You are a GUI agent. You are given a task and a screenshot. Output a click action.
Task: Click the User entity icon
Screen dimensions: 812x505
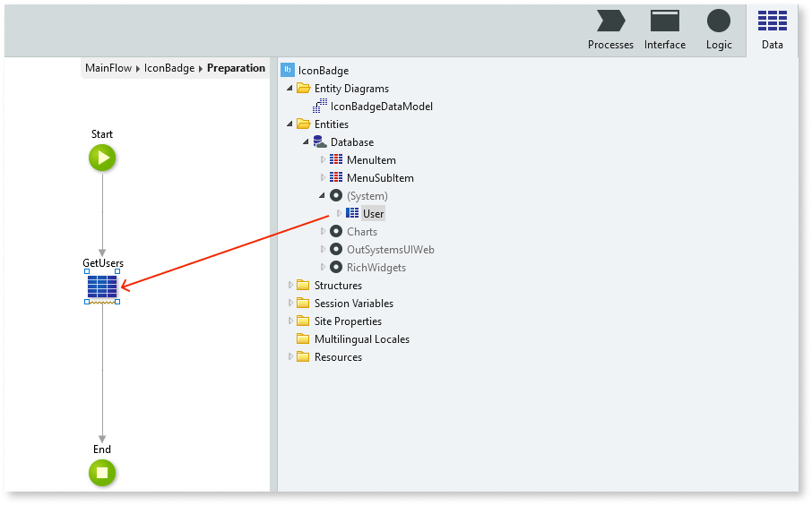(x=352, y=213)
